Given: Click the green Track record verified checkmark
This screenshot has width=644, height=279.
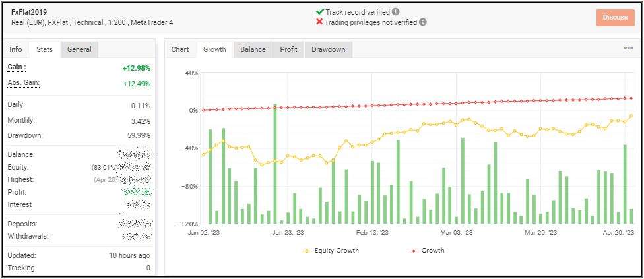Looking at the screenshot, I should coord(320,12).
